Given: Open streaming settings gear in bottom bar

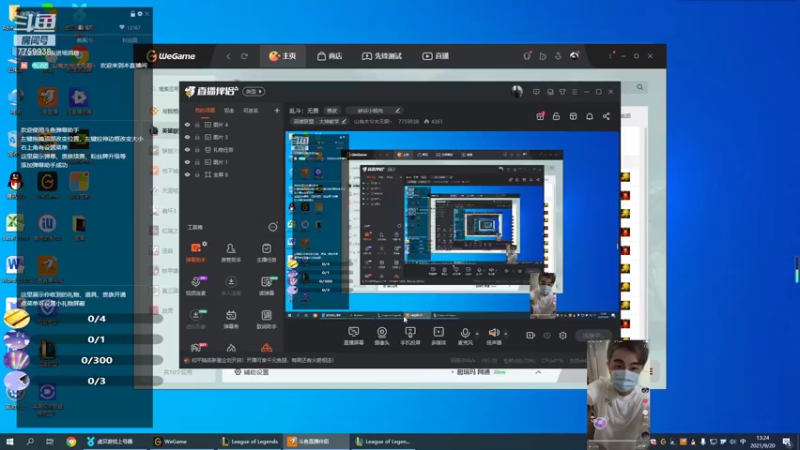Looking at the screenshot, I should (563, 335).
